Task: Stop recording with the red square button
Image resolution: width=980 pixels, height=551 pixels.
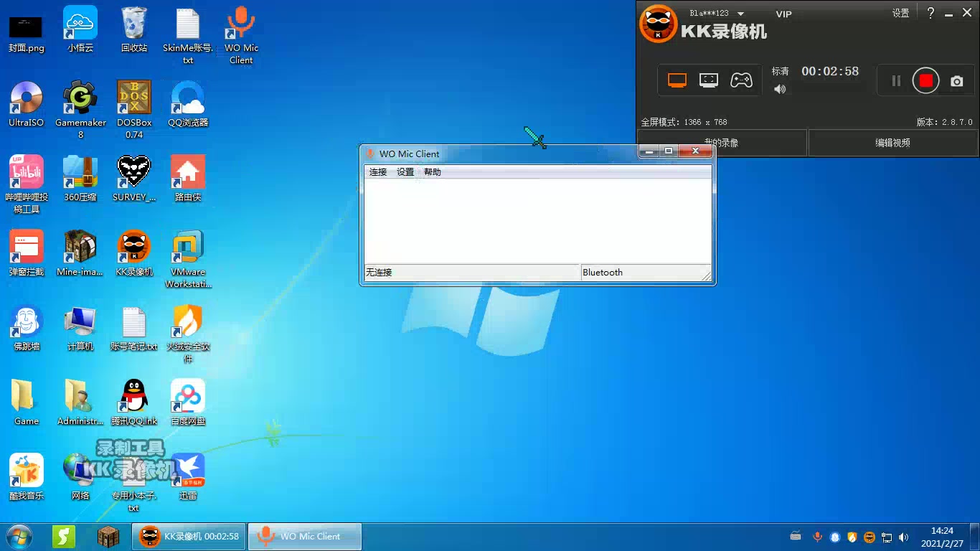Action: (x=925, y=81)
